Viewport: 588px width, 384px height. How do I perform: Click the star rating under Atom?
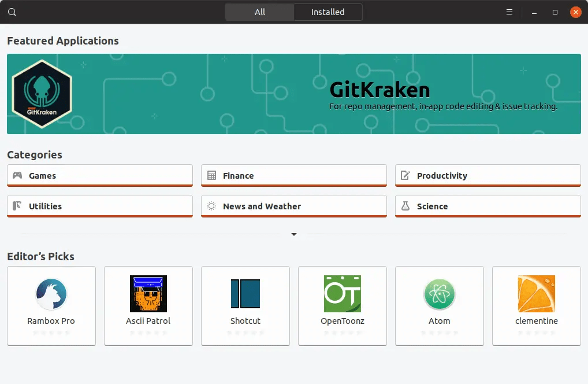point(439,333)
